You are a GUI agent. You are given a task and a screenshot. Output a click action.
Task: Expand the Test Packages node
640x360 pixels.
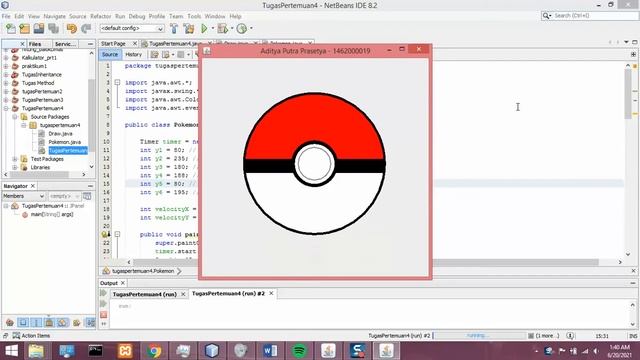(15, 159)
